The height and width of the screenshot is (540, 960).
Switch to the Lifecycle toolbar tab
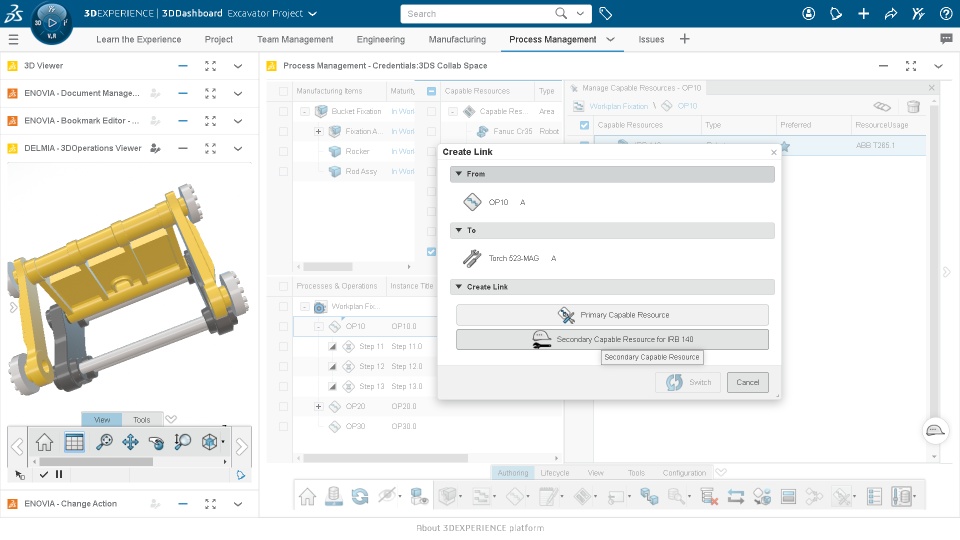click(555, 473)
